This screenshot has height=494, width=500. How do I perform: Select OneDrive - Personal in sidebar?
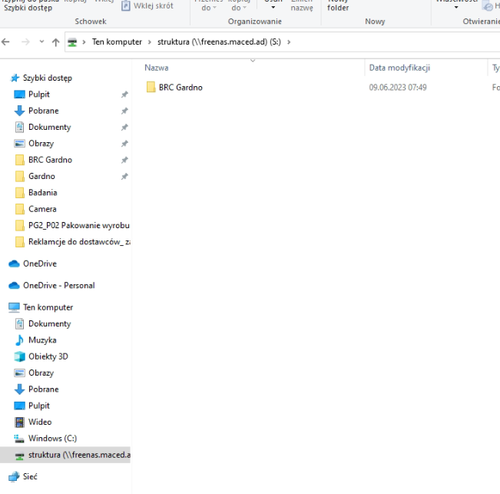point(59,285)
